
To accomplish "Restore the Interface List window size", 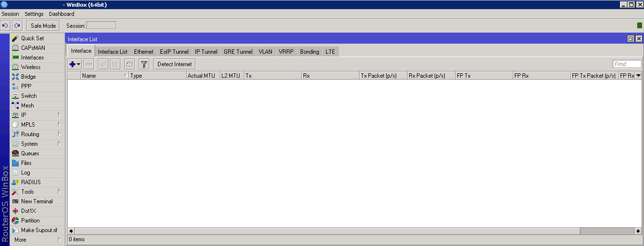I will (631, 38).
